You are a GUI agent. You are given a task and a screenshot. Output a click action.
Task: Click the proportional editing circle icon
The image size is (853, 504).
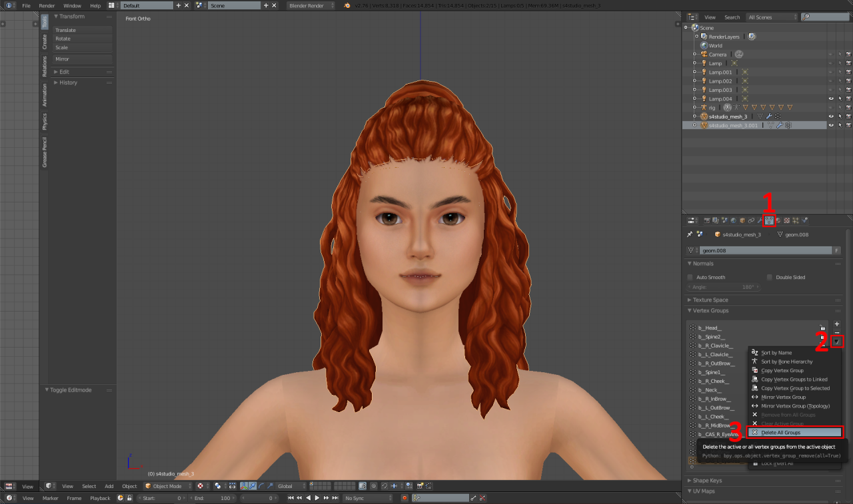click(373, 486)
